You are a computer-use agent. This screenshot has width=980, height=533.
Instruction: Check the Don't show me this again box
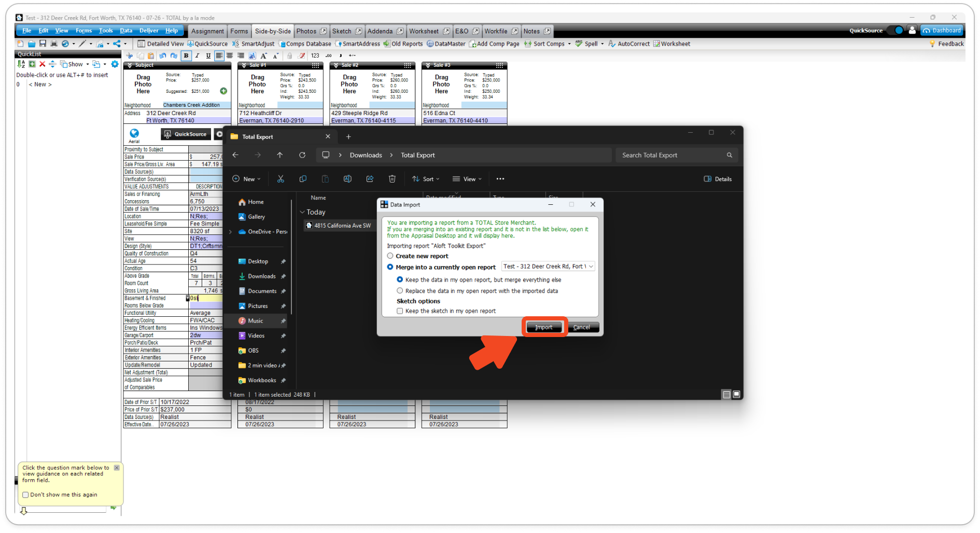pyautogui.click(x=25, y=495)
